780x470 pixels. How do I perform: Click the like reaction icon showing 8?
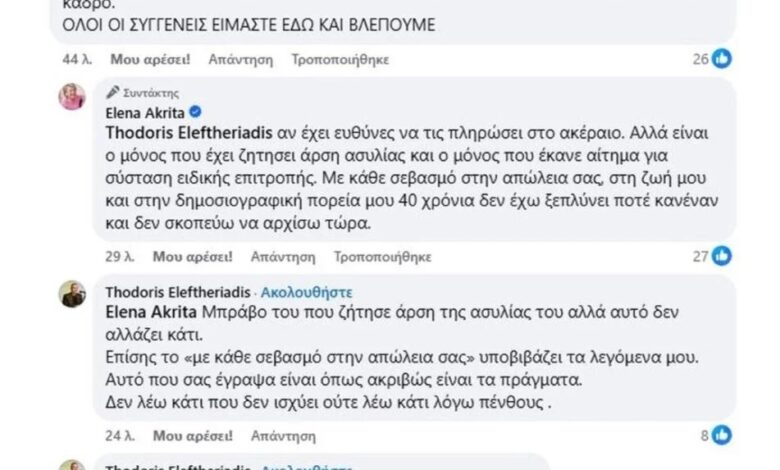click(x=722, y=435)
